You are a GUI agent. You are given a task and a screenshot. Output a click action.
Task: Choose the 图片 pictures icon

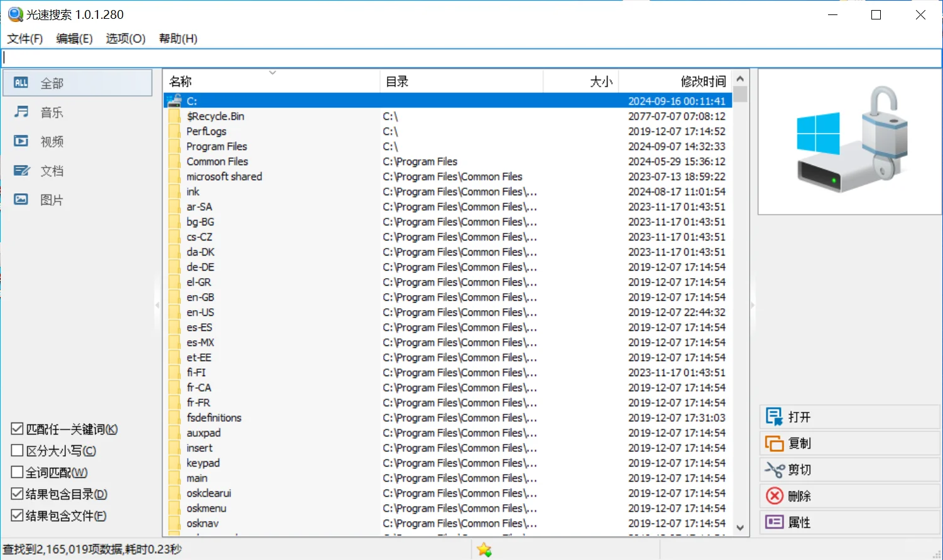(21, 200)
